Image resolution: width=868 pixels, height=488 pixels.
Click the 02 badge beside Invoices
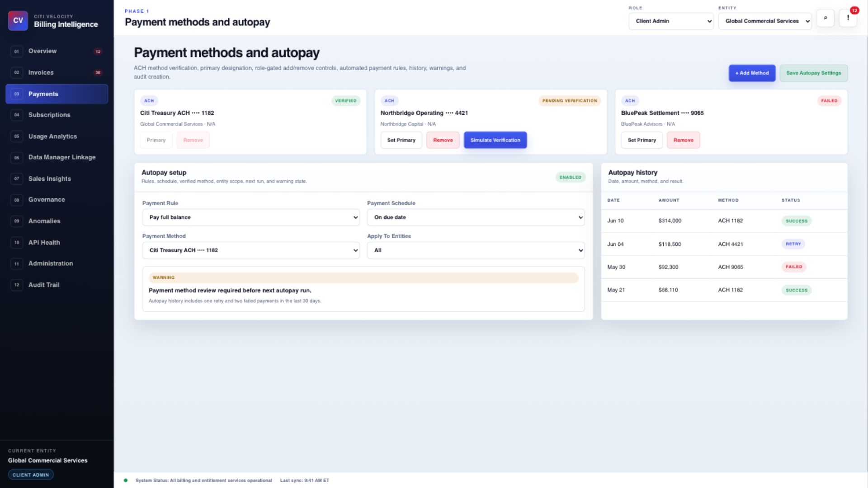[17, 73]
